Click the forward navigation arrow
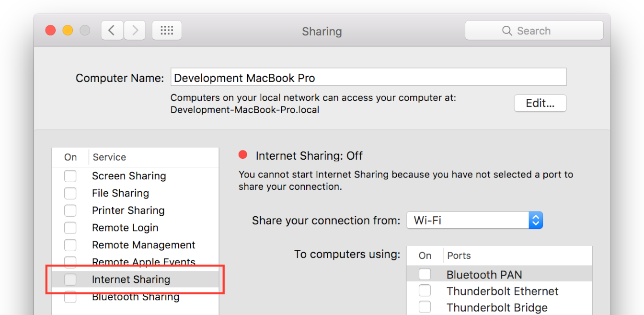 [x=135, y=31]
